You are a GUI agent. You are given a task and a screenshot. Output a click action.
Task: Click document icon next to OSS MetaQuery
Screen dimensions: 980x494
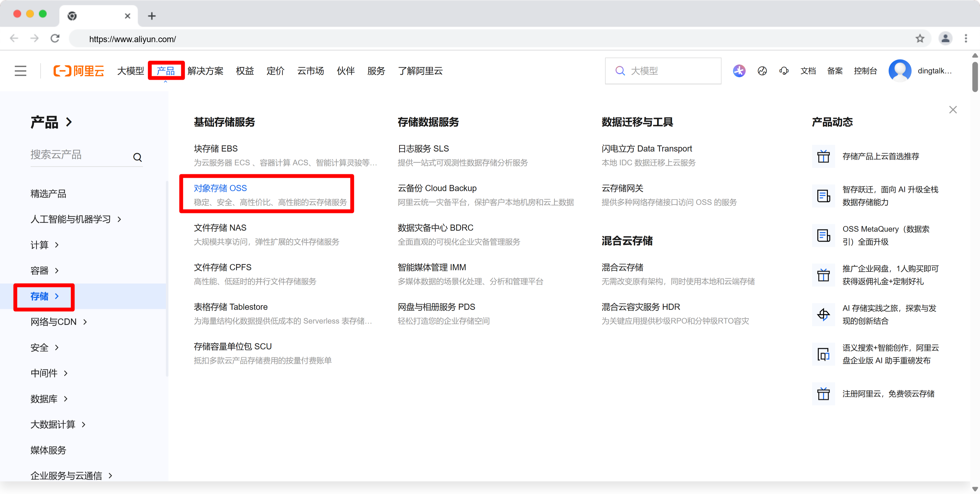(x=823, y=236)
